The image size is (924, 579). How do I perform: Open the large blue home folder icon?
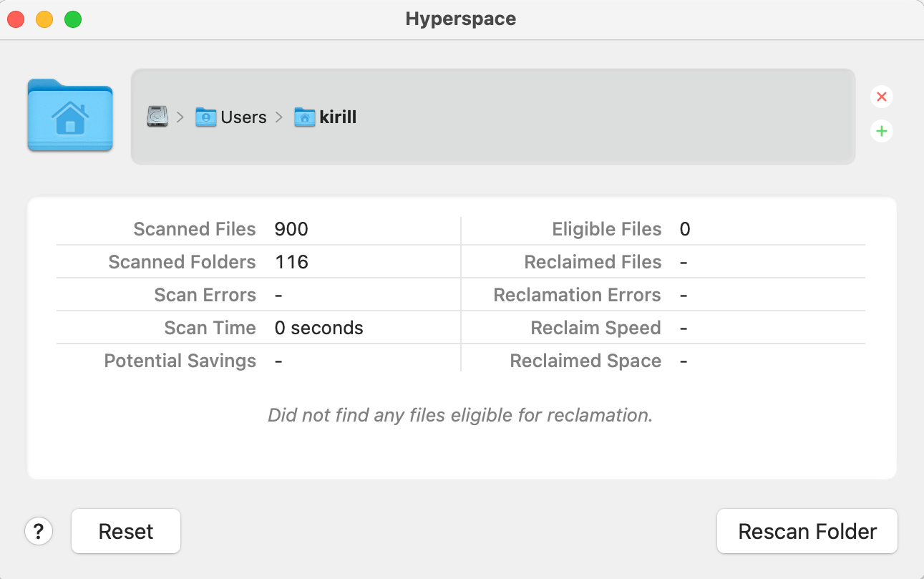coord(69,116)
